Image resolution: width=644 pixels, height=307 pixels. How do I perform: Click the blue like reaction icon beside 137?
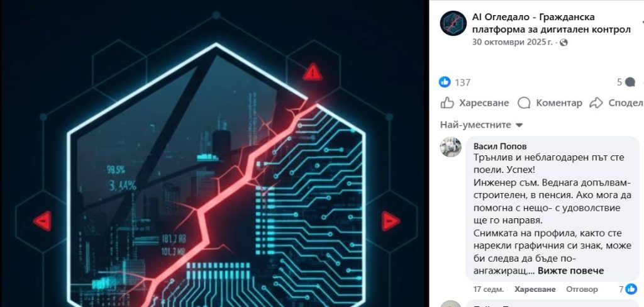445,82
